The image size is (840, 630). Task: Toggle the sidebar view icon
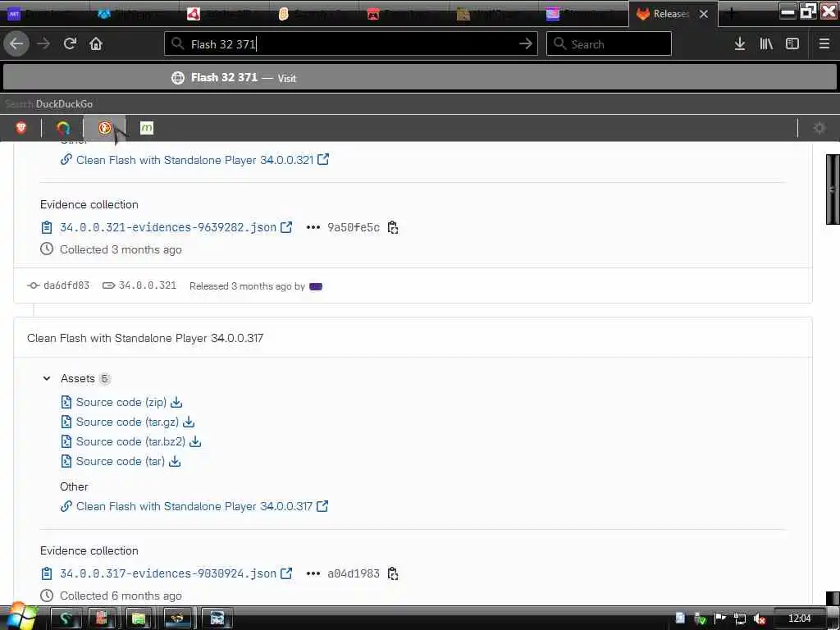point(792,44)
